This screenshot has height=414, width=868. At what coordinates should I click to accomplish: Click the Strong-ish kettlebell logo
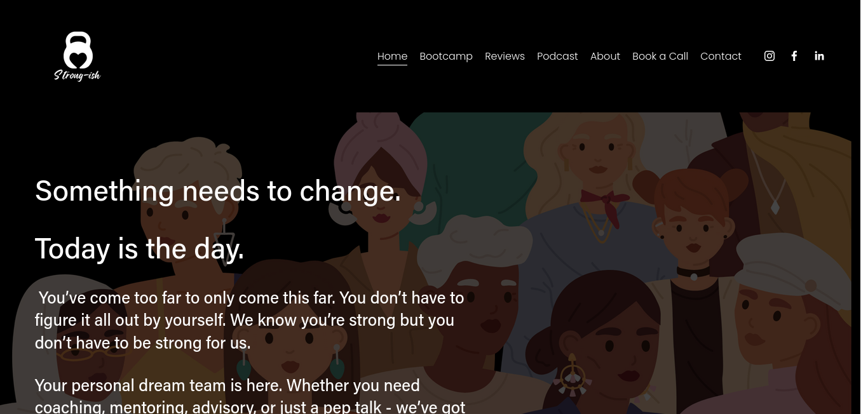click(77, 56)
